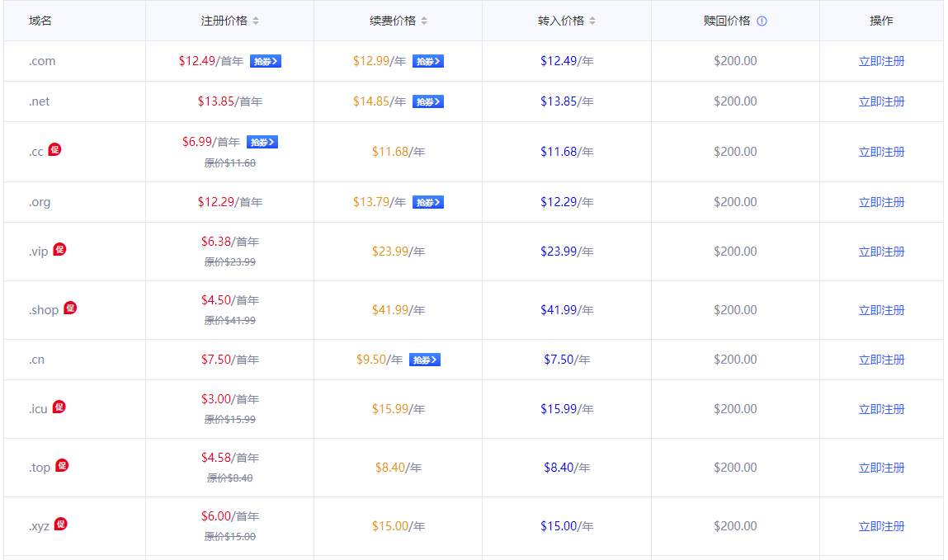Grab coupon for .com registration price
This screenshot has width=948, height=560.
[266, 62]
